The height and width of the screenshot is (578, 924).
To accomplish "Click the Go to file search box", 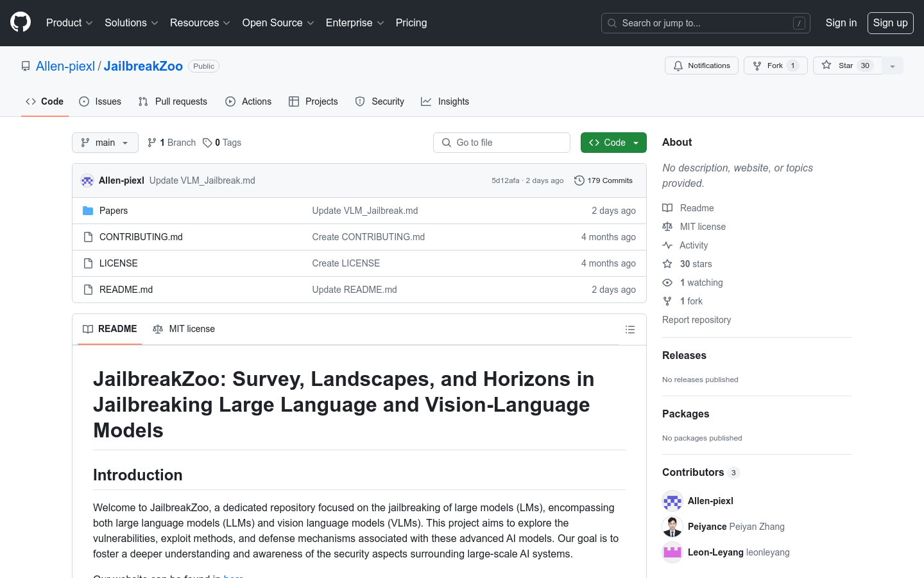I will pyautogui.click(x=502, y=143).
